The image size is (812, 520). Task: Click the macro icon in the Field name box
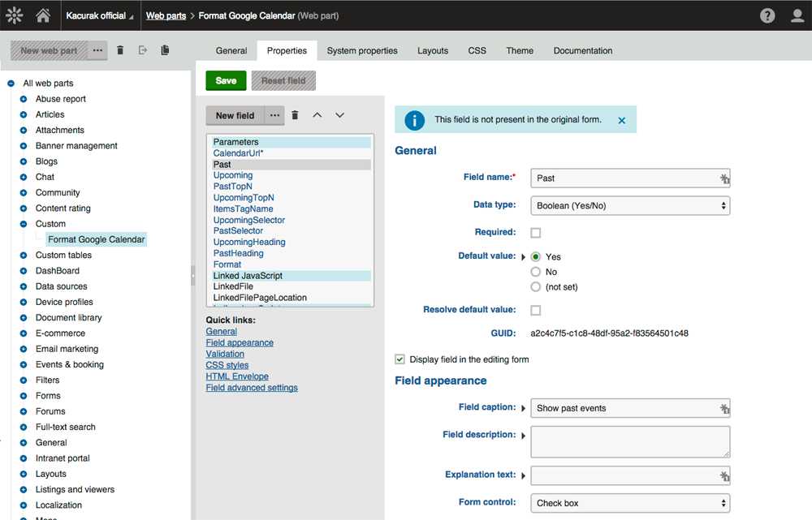[x=724, y=178]
